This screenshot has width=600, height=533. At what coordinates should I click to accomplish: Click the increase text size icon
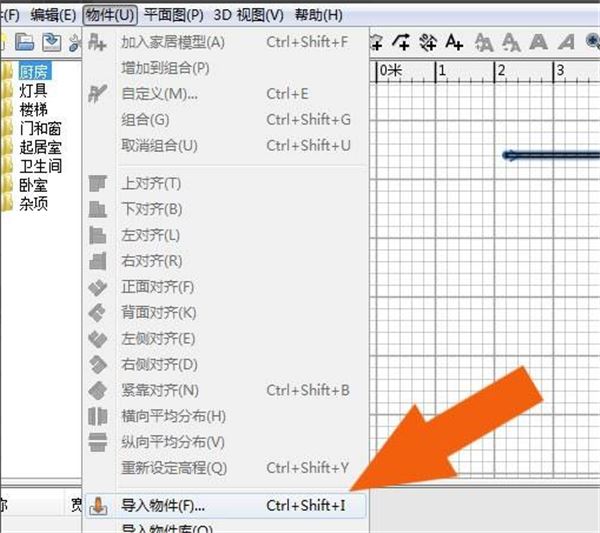click(x=484, y=42)
